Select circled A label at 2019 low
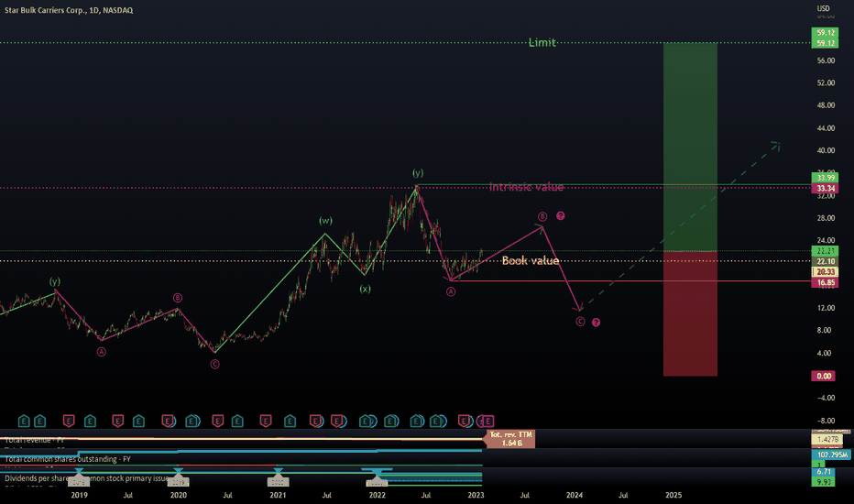 (x=102, y=352)
